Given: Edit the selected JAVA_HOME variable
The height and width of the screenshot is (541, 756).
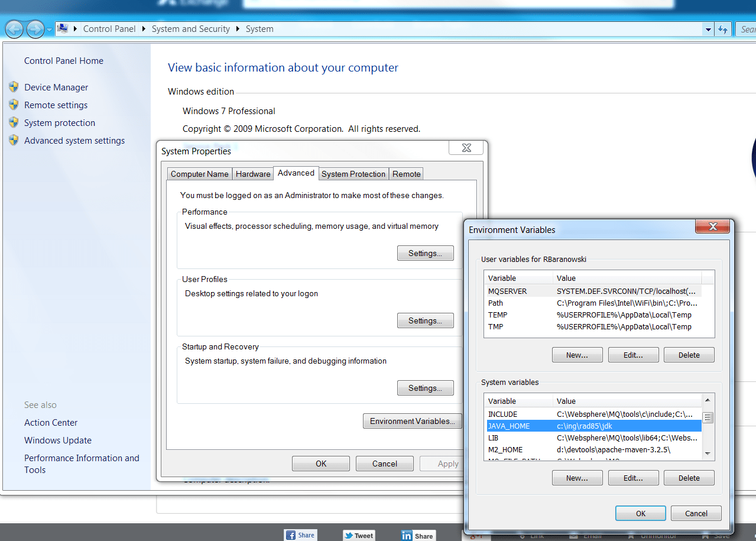Looking at the screenshot, I should click(633, 477).
